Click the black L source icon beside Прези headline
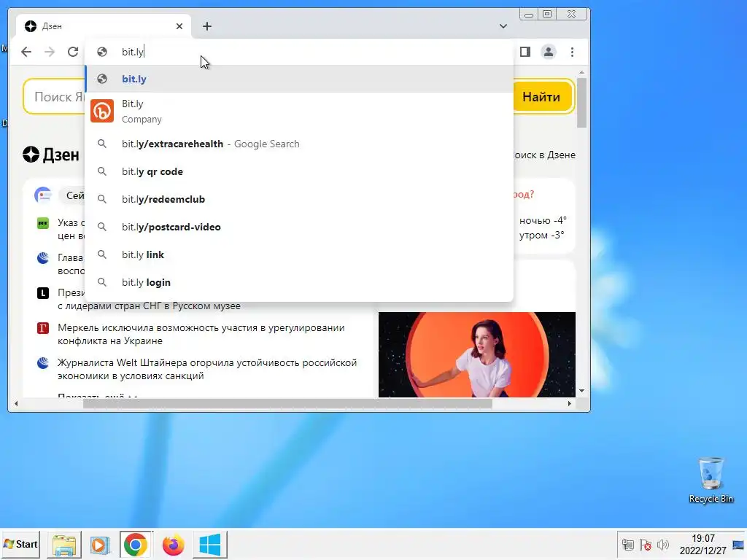 (43, 293)
